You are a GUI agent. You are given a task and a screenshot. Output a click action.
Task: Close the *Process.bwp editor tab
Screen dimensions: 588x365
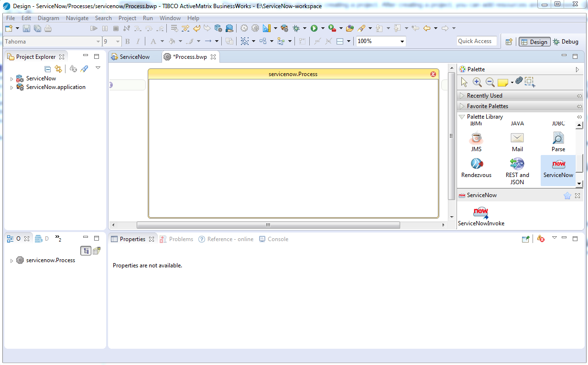pos(213,57)
